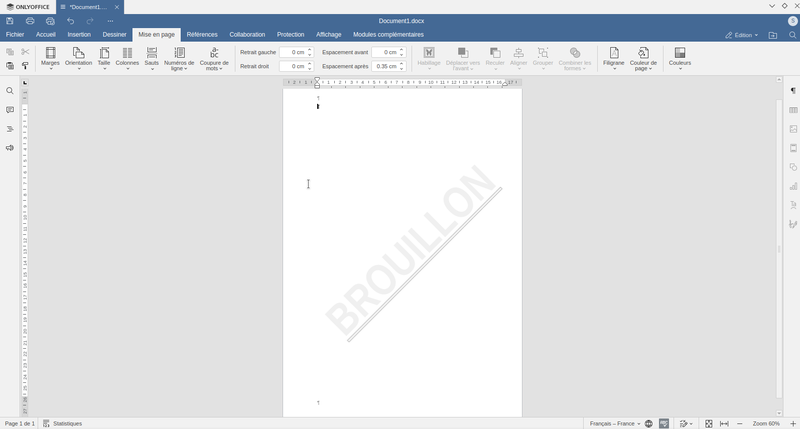
Task: Click the search magnifier in left sidebar
Action: (x=10, y=91)
